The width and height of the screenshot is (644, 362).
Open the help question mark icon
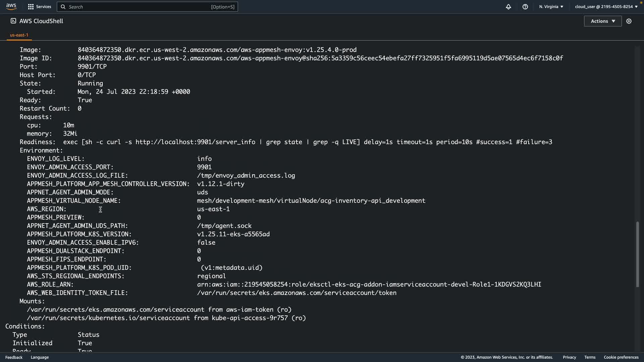coord(525,7)
